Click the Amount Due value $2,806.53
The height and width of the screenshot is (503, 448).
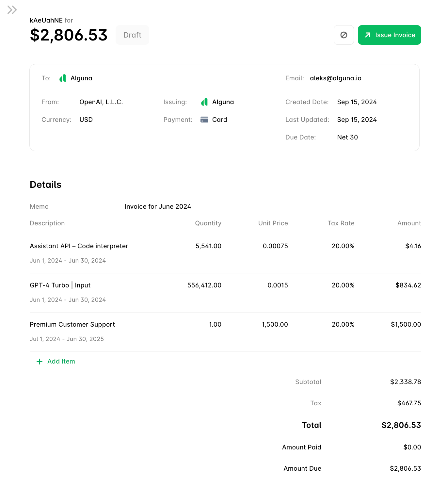[406, 468]
